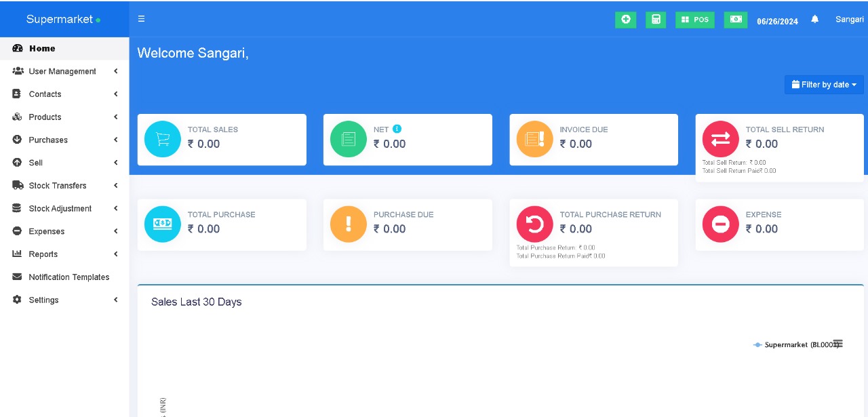Viewport: 868px width, 417px height.
Task: Expand User Management chevron arrow
Action: click(x=116, y=71)
